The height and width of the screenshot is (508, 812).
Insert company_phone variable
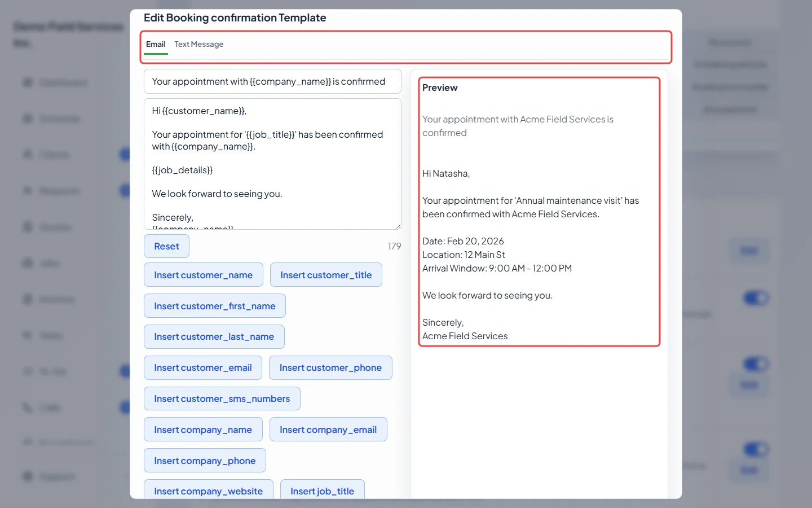(x=205, y=461)
